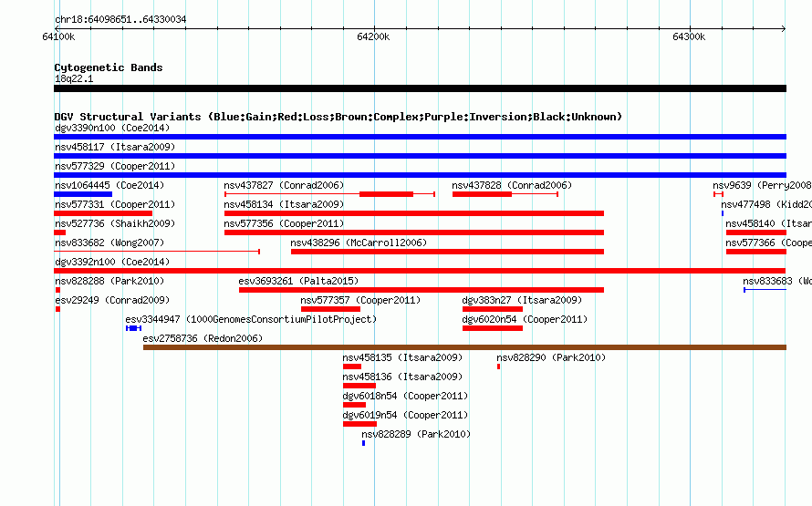Open the nsv458140 variant label
The width and height of the screenshot is (812, 506).
(768, 223)
